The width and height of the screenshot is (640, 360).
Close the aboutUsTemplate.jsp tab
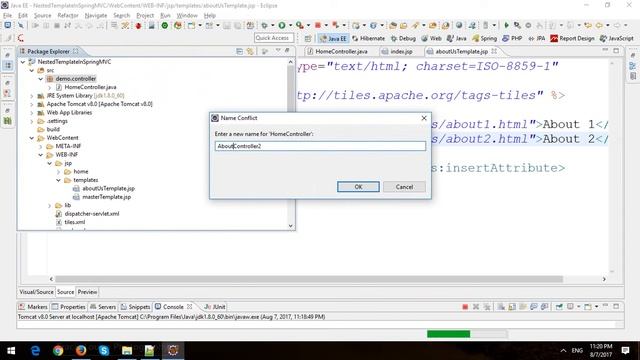click(x=494, y=51)
